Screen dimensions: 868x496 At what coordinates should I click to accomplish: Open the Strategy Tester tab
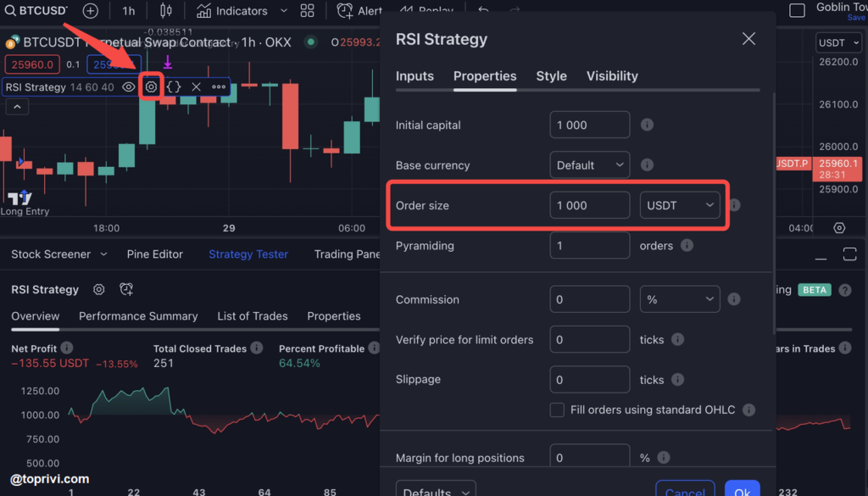tap(248, 254)
